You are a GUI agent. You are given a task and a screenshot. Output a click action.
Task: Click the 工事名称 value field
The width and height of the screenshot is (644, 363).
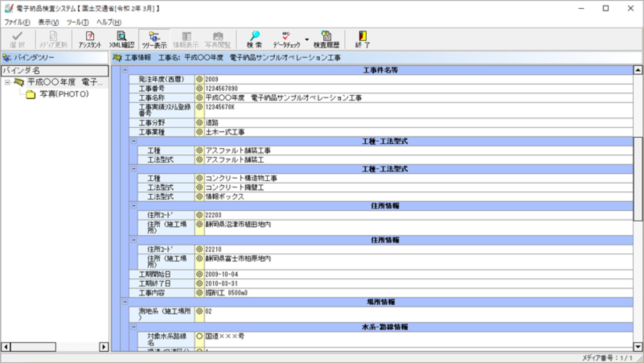(283, 98)
